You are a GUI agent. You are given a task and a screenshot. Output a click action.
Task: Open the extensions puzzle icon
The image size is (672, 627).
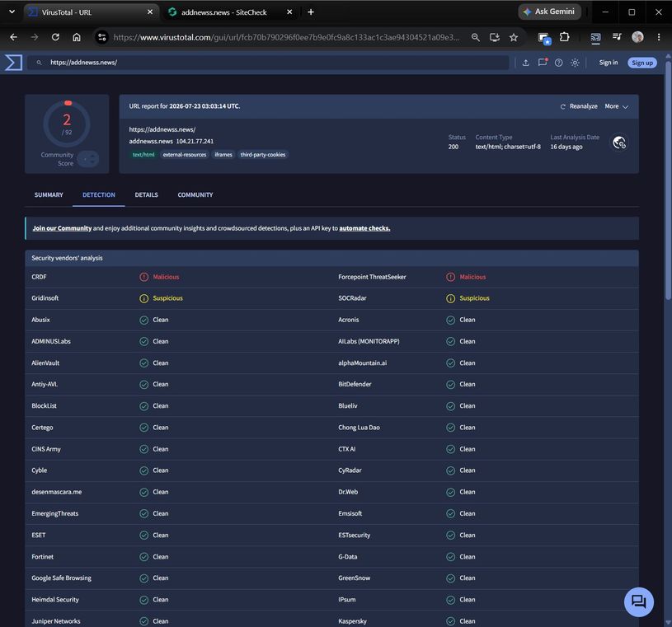pyautogui.click(x=565, y=37)
